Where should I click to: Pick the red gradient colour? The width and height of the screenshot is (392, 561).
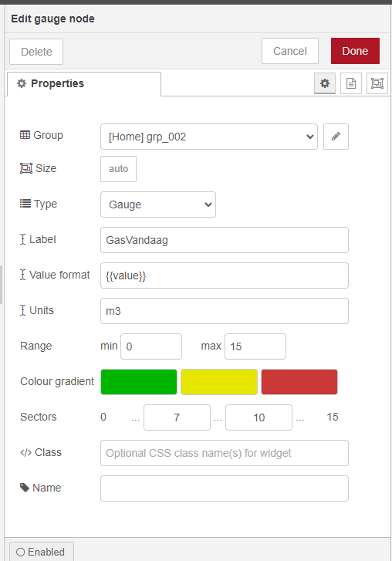(299, 382)
